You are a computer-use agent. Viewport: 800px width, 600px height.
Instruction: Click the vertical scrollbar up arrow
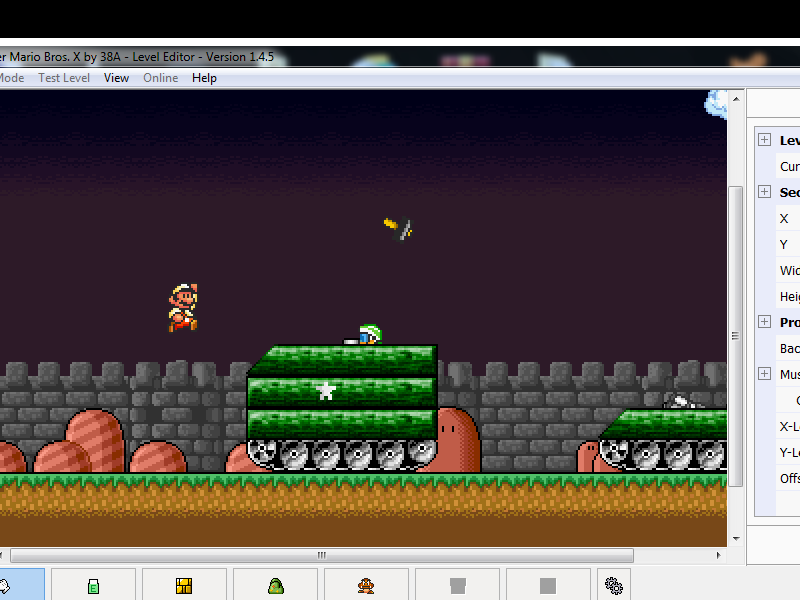tap(736, 98)
